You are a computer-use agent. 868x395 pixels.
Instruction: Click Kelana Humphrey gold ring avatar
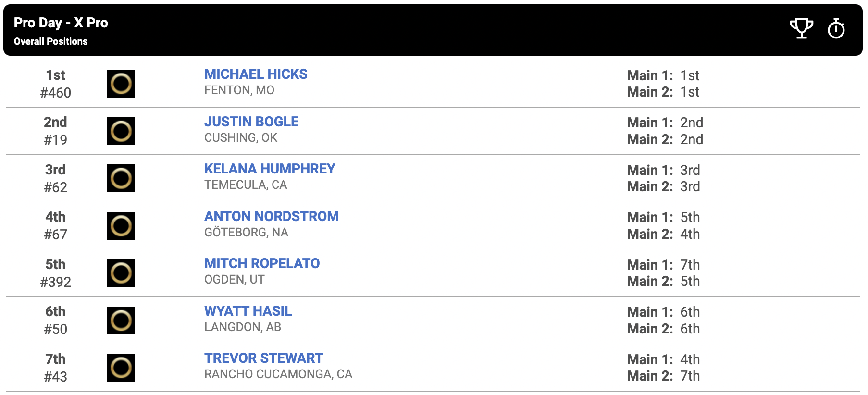click(x=121, y=178)
